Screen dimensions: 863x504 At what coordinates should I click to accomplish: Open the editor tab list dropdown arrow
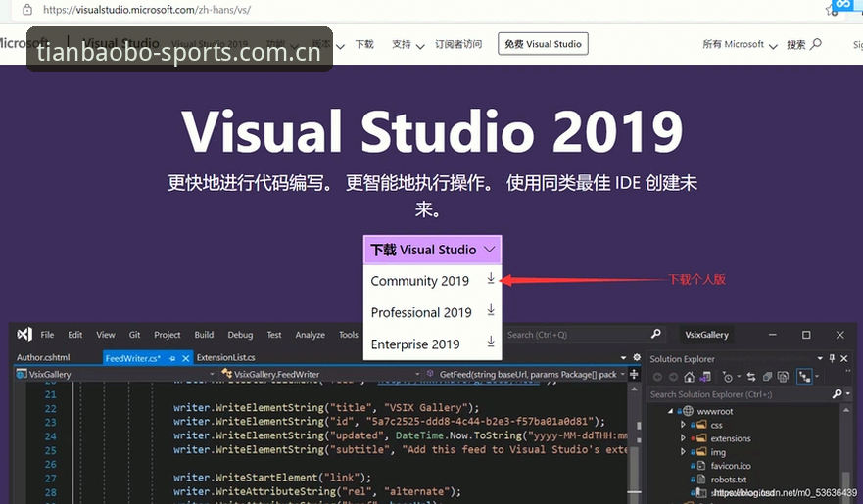623,357
